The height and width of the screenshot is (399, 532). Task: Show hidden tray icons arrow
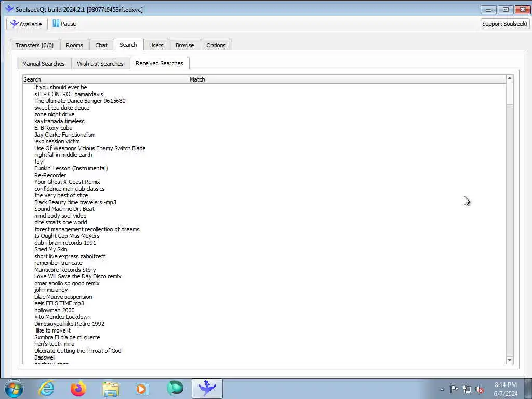[442, 389]
